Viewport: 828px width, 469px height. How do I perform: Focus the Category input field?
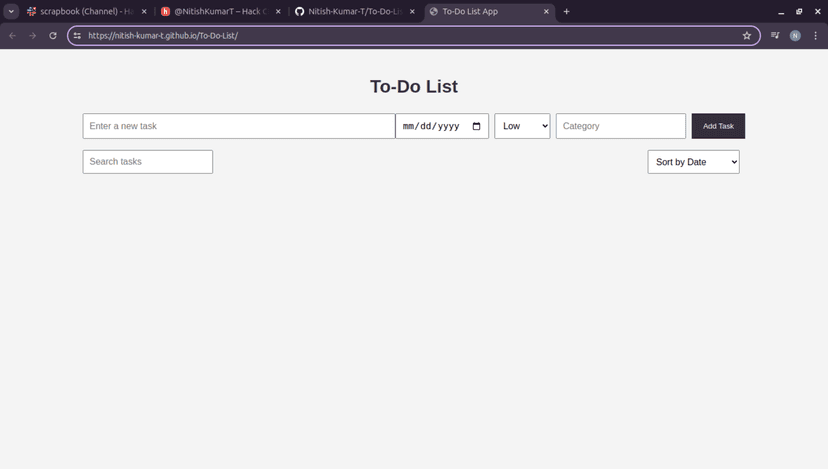tap(620, 126)
